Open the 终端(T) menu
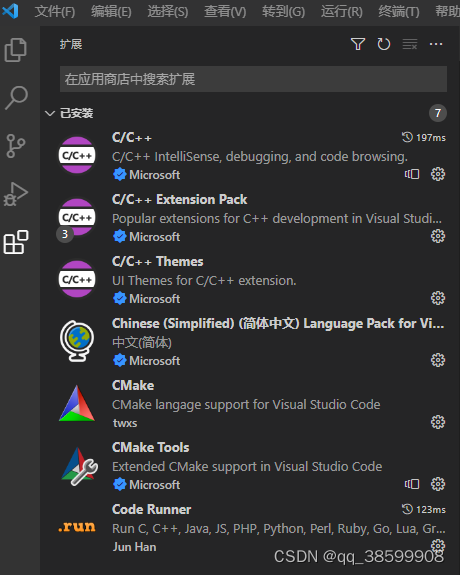Viewport: 460px width, 575px height. pos(399,11)
